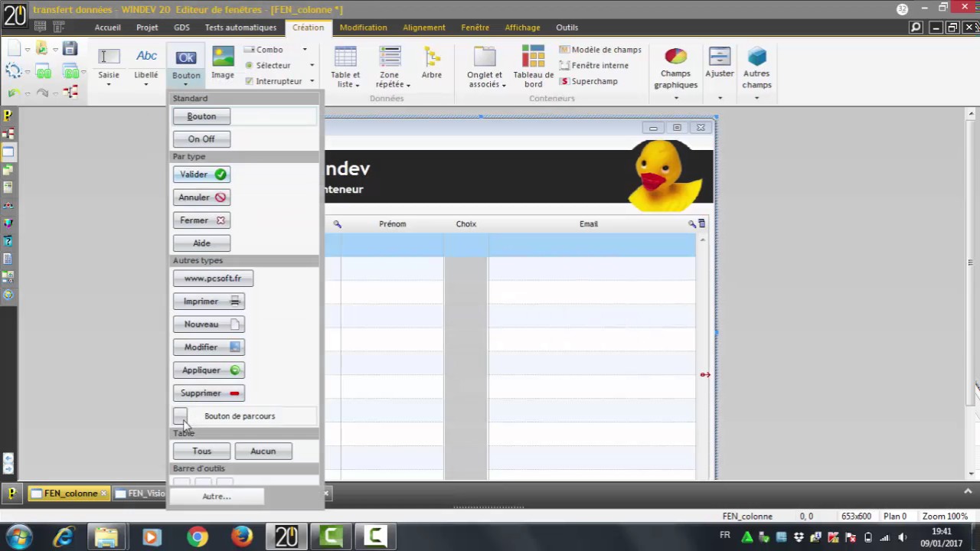980x551 pixels.
Task: Choose the Zone répétée icon
Action: 390,57
